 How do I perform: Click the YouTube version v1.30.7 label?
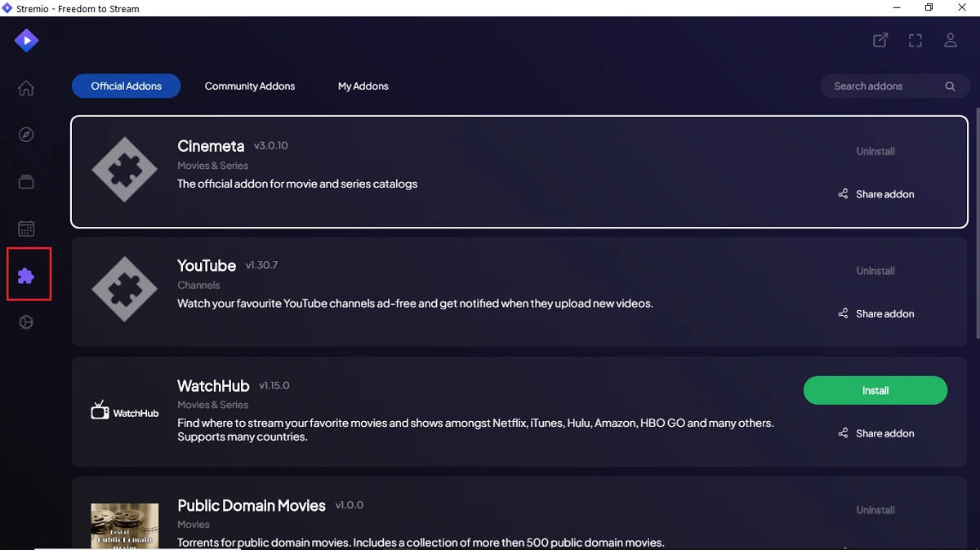coord(262,265)
